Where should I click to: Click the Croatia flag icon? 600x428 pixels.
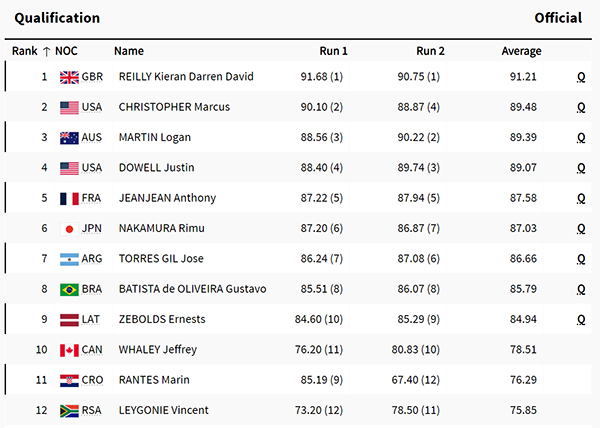point(69,381)
